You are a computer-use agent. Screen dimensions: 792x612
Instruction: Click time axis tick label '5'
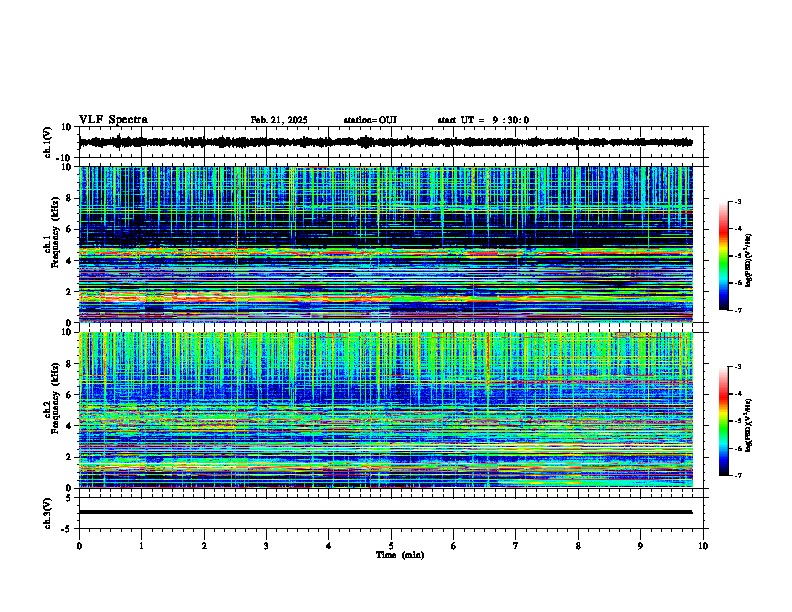(x=391, y=546)
